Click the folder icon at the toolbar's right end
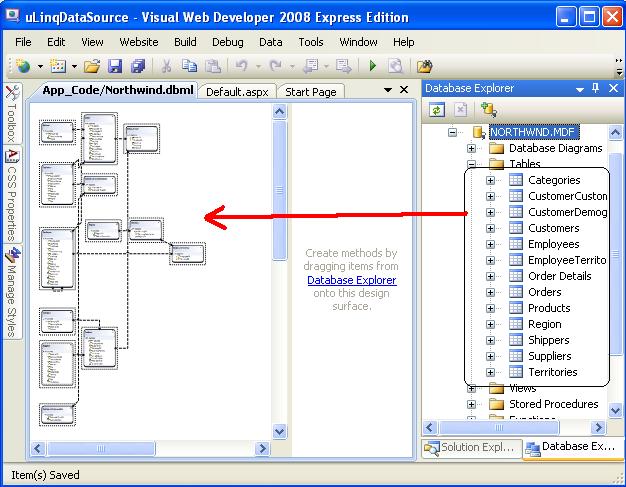Viewport: 626px width, 487px height. pyautogui.click(x=424, y=66)
